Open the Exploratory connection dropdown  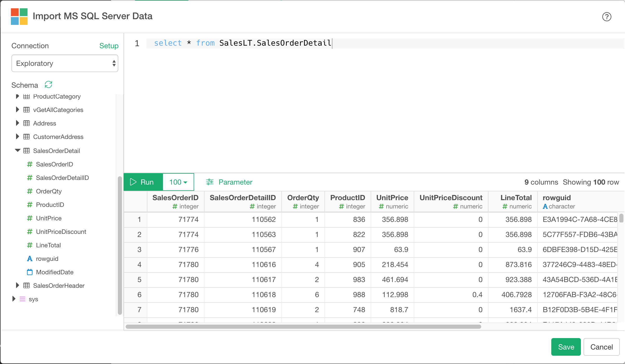(x=65, y=63)
